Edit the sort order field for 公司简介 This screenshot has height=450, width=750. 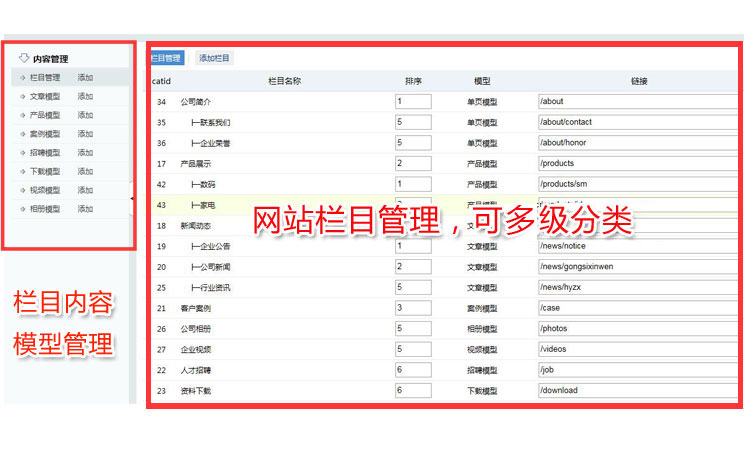coord(413,101)
